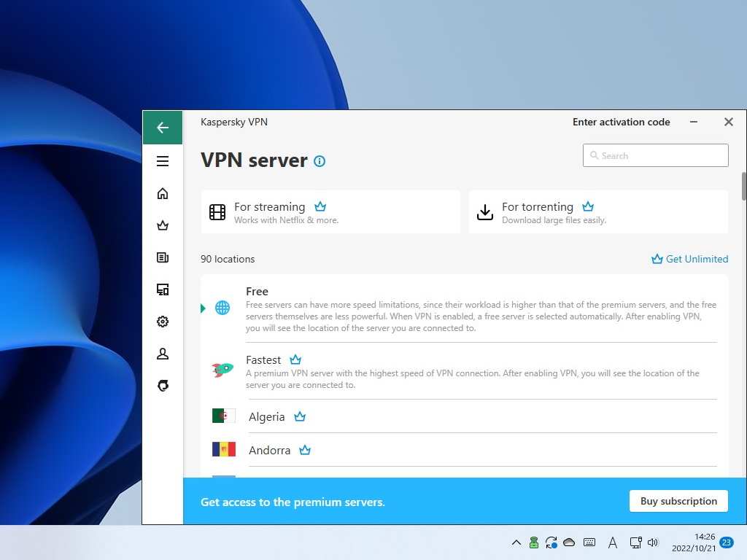Choose Andorra from location list

pos(465,449)
